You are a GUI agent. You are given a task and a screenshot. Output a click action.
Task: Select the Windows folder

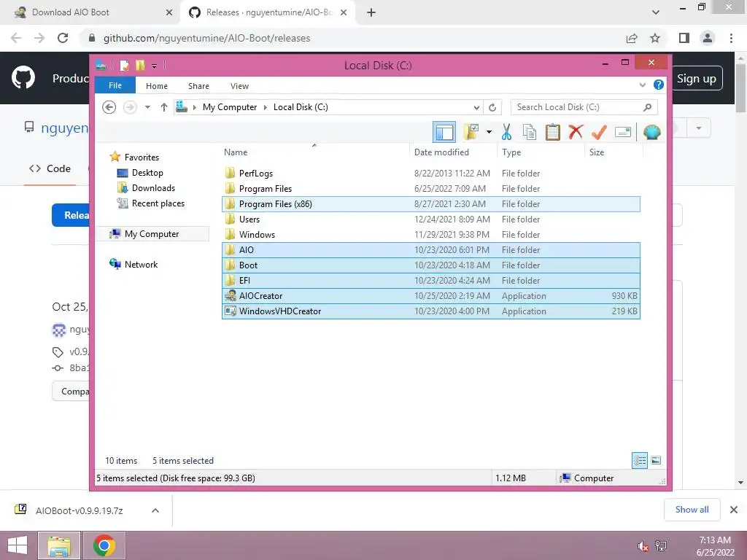tap(430, 234)
